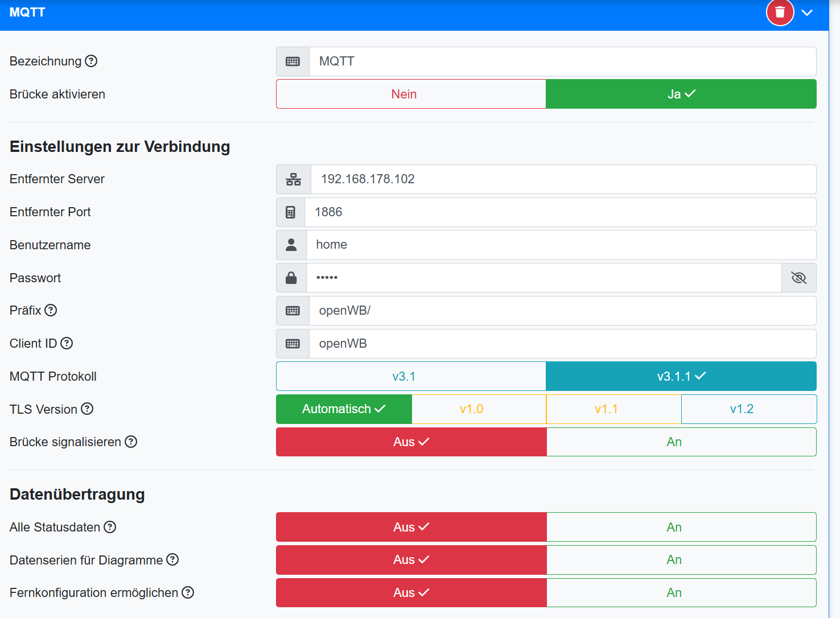Click the lock icon beside the Passwort field
The width and height of the screenshot is (840, 618).
coord(291,278)
